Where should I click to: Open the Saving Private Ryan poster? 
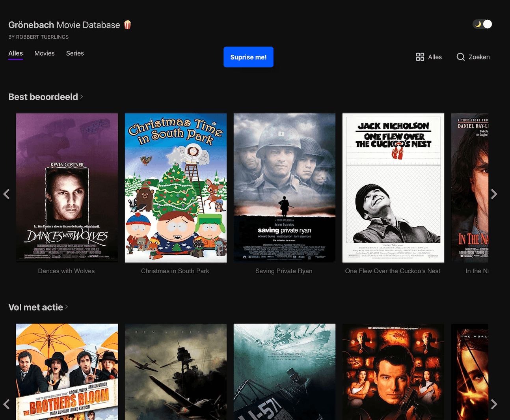pyautogui.click(x=285, y=188)
